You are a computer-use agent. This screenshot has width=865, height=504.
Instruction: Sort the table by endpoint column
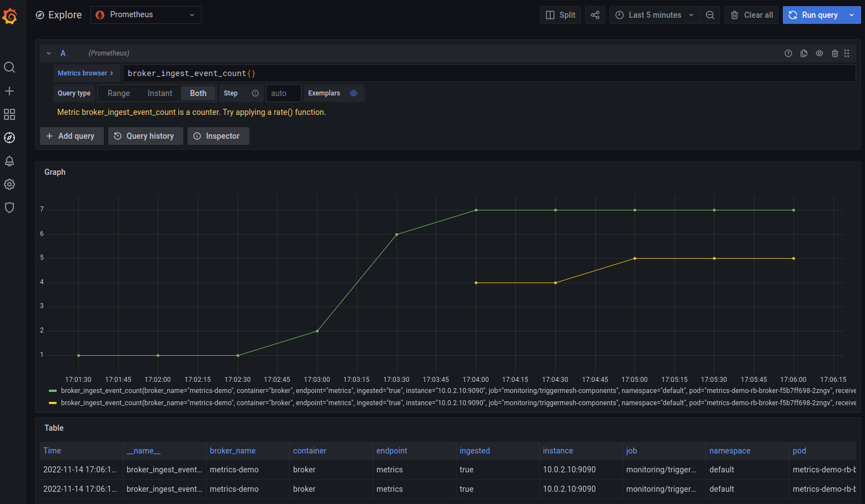(392, 451)
